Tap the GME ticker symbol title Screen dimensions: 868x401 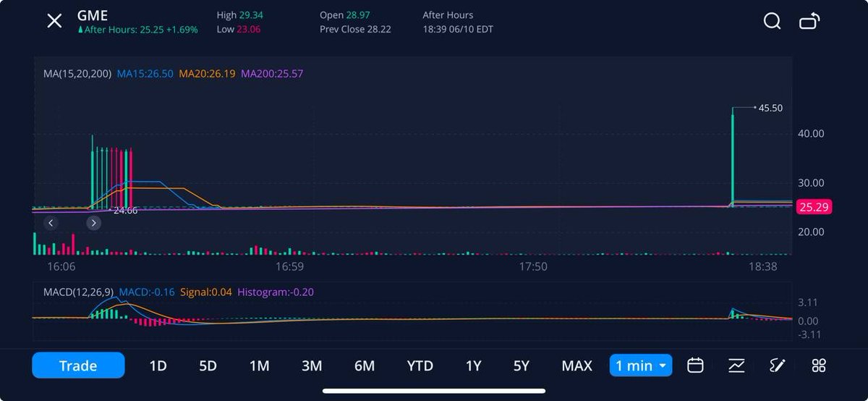[93, 15]
